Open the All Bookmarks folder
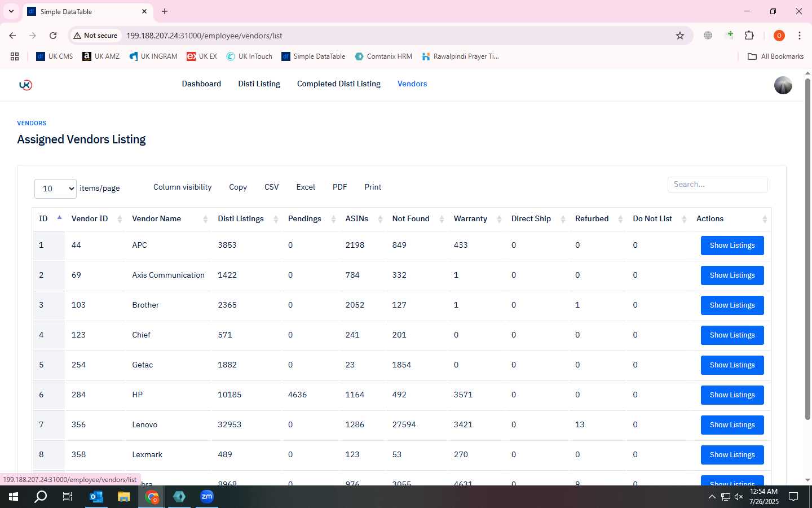The height and width of the screenshot is (508, 812). [775, 56]
